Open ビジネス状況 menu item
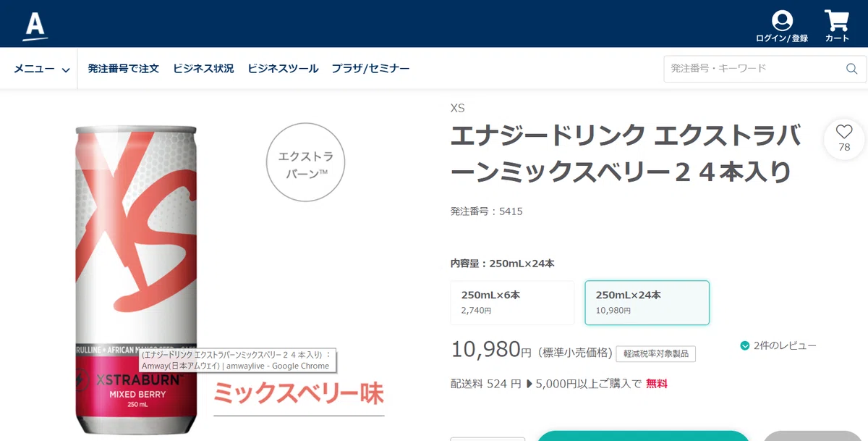 click(x=203, y=69)
